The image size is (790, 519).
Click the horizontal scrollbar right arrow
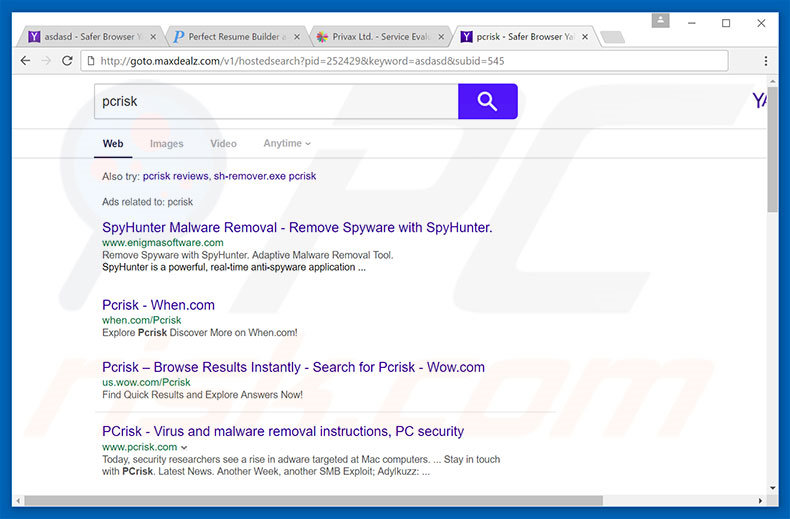click(760, 500)
